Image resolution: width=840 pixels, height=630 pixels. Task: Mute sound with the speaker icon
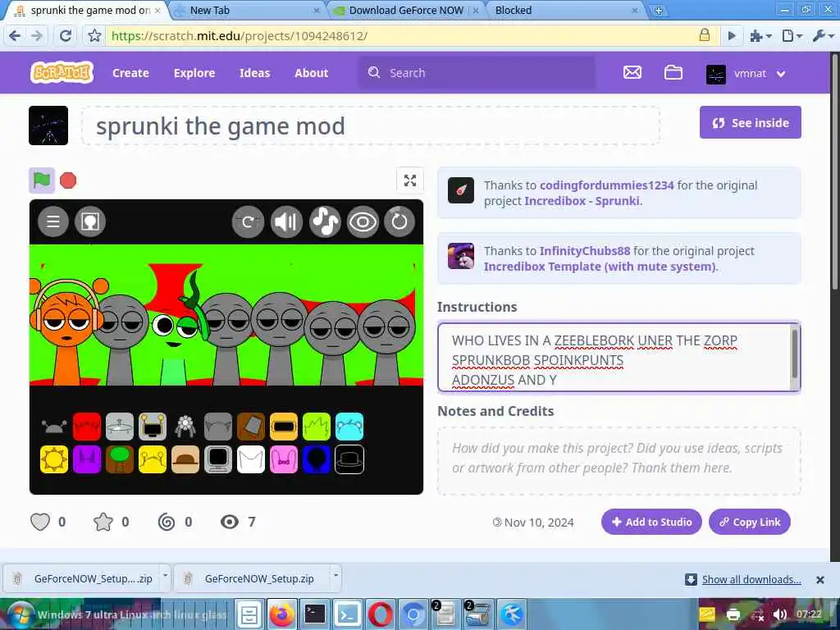(286, 221)
